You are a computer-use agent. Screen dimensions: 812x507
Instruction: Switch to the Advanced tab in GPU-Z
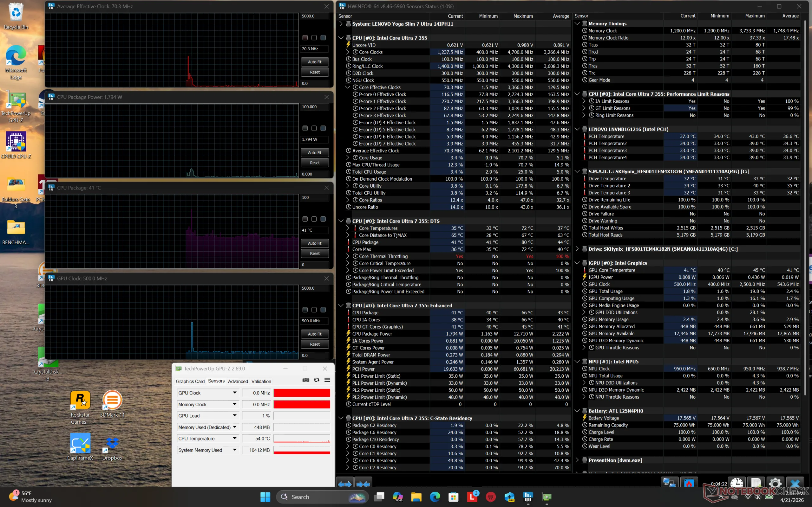point(238,381)
